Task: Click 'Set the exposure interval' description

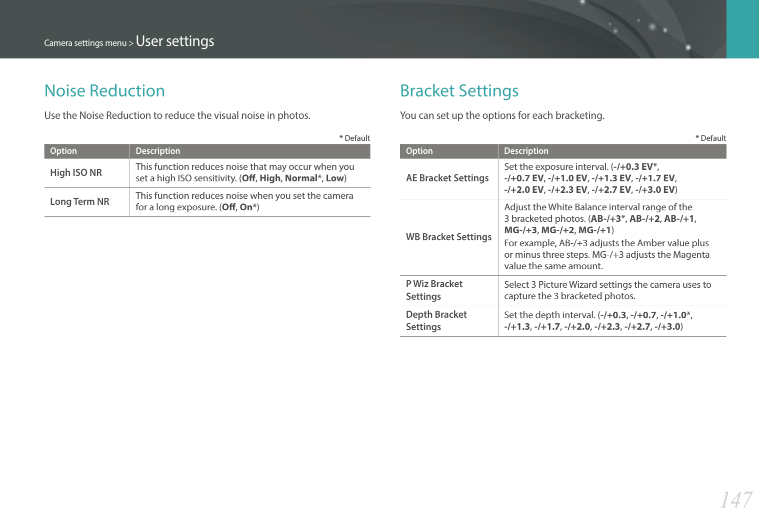Action: [591, 178]
